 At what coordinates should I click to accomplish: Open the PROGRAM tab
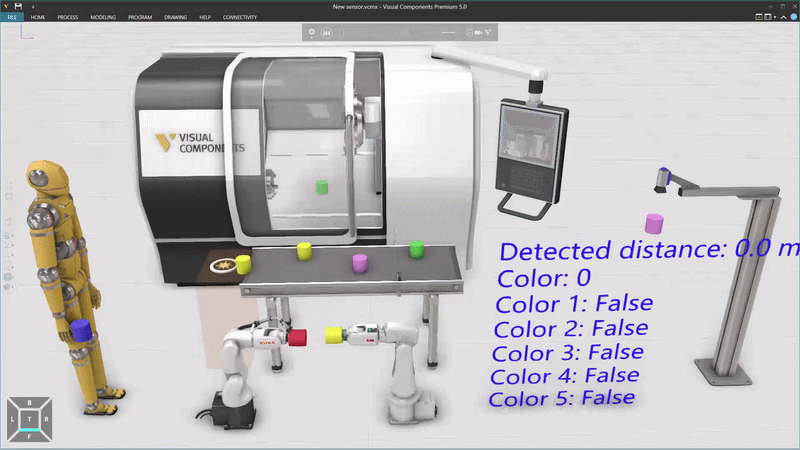coord(140,18)
